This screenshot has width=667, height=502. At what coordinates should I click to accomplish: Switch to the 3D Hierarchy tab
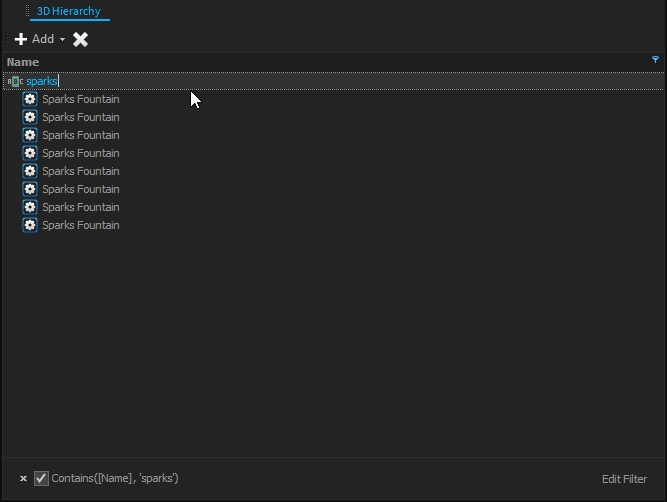point(68,11)
